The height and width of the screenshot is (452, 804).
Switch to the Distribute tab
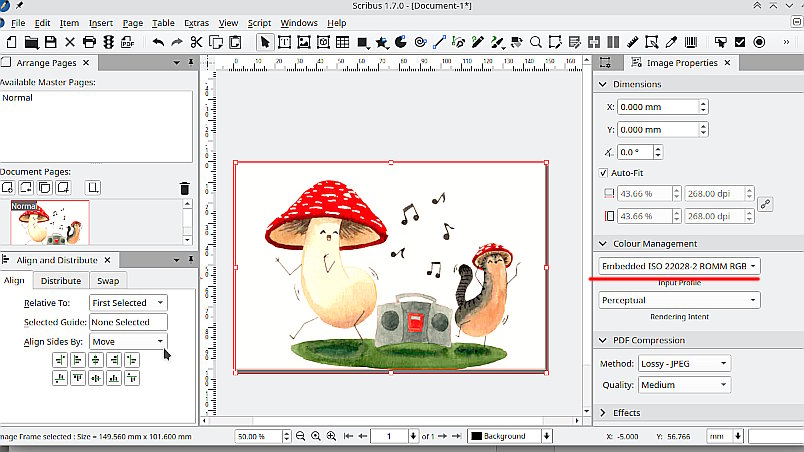[x=61, y=281]
